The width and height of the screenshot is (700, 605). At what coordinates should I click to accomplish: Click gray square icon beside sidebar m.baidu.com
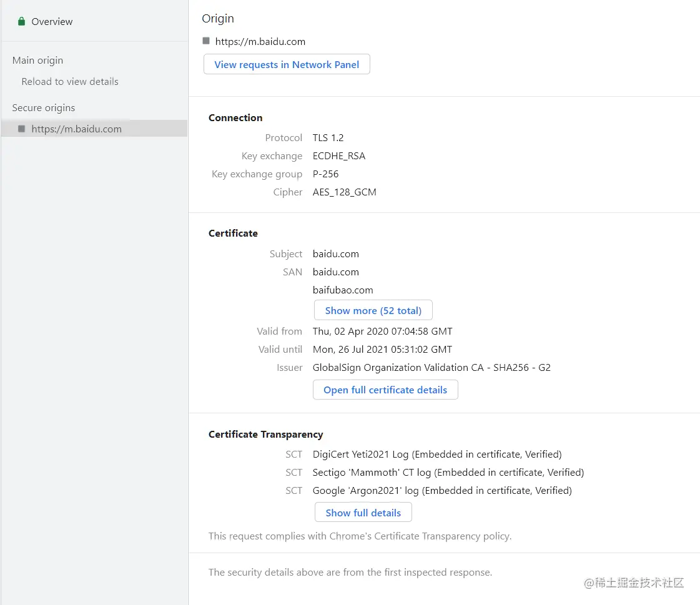click(22, 129)
